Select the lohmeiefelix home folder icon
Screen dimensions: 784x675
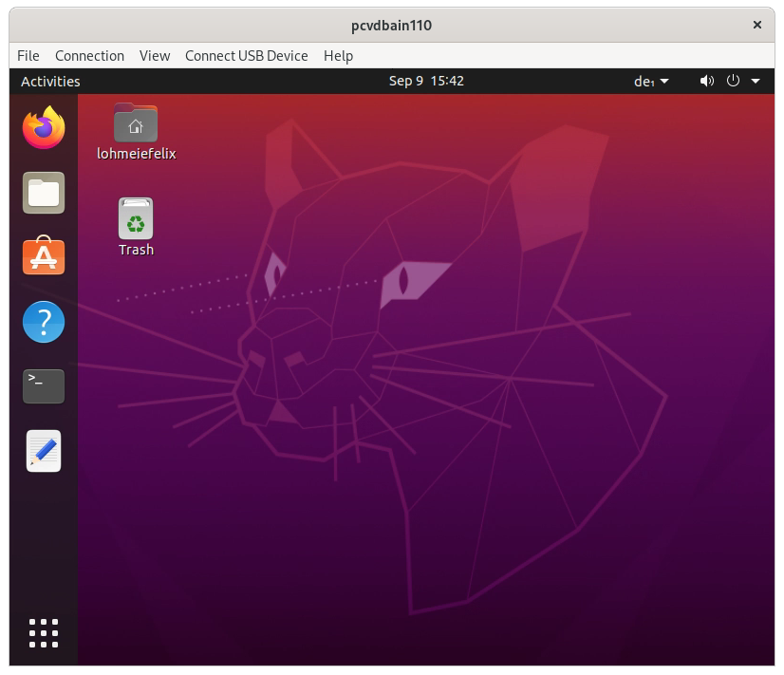pos(136,132)
